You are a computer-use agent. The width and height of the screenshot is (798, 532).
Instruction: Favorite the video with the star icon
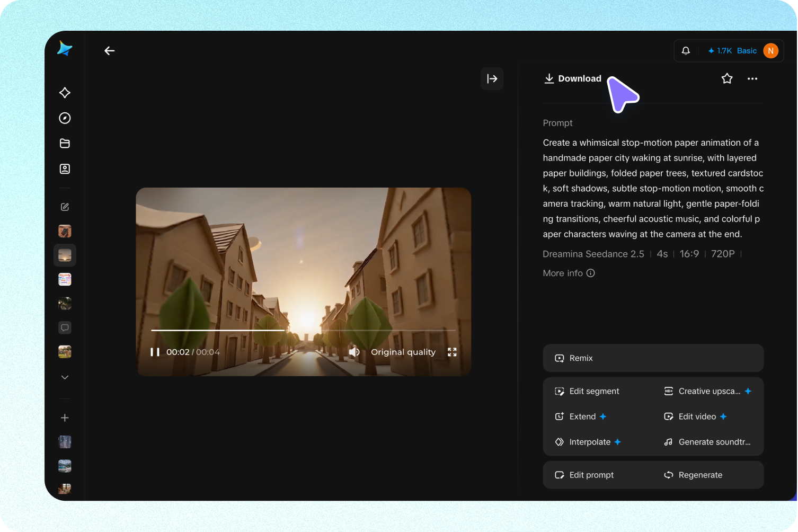click(x=727, y=79)
